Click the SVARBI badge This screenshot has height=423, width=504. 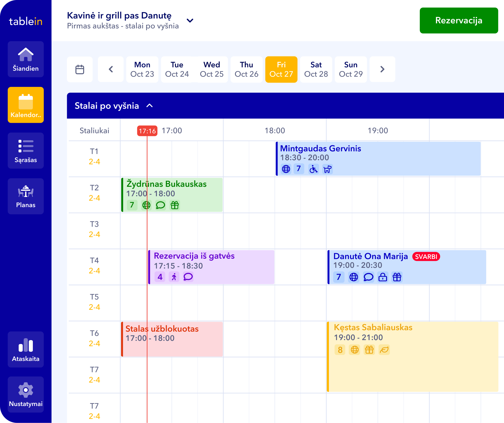[426, 257]
